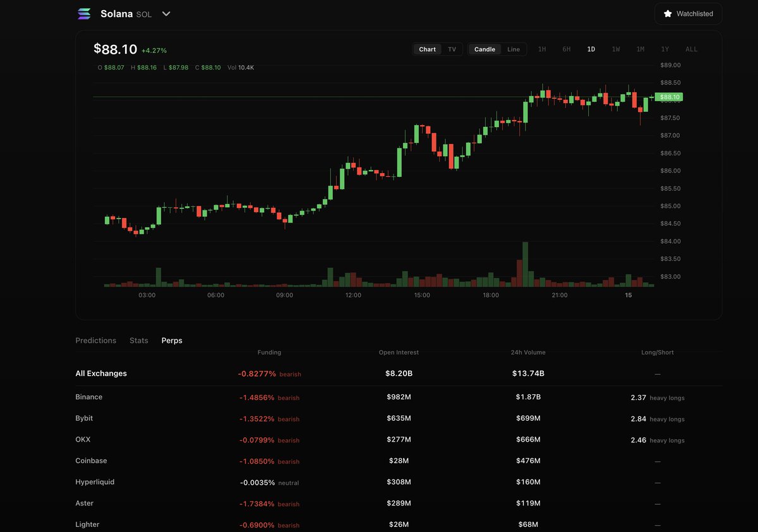Click Binance open interest $982M
The image size is (758, 532).
399,397
